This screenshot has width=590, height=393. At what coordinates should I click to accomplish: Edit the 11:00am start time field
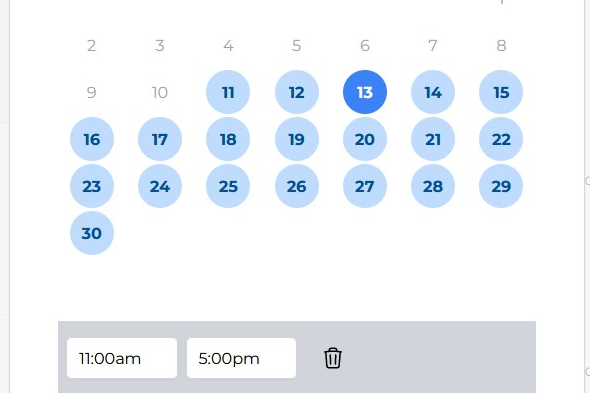[x=122, y=358]
